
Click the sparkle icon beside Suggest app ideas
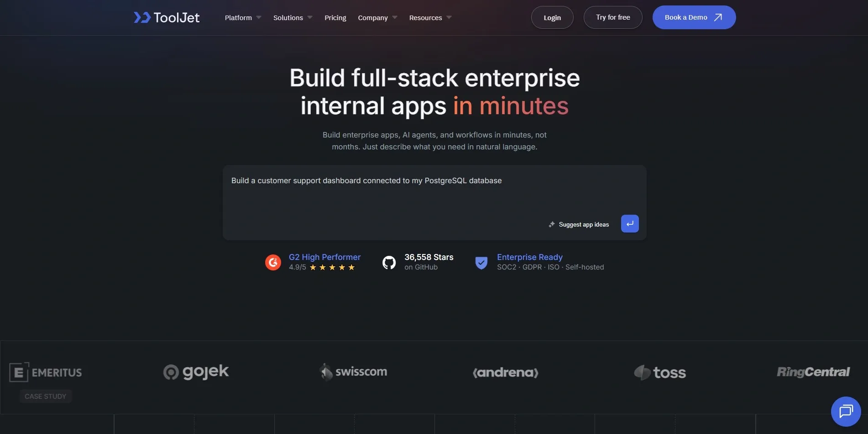coord(552,224)
